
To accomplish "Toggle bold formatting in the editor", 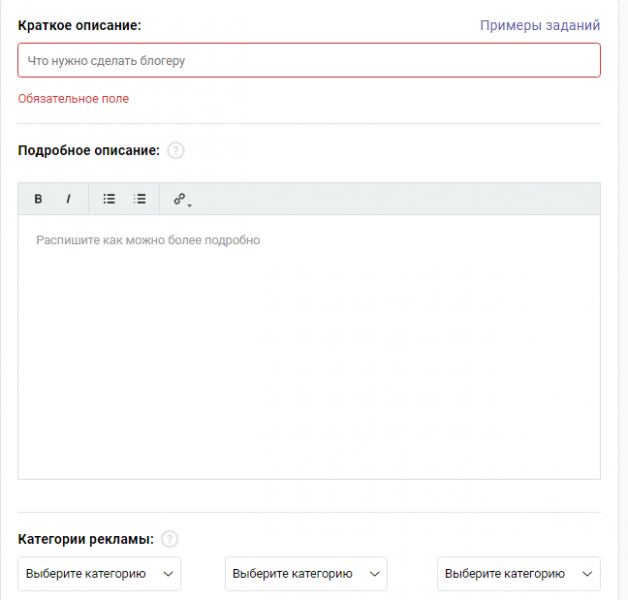I will coord(38,199).
